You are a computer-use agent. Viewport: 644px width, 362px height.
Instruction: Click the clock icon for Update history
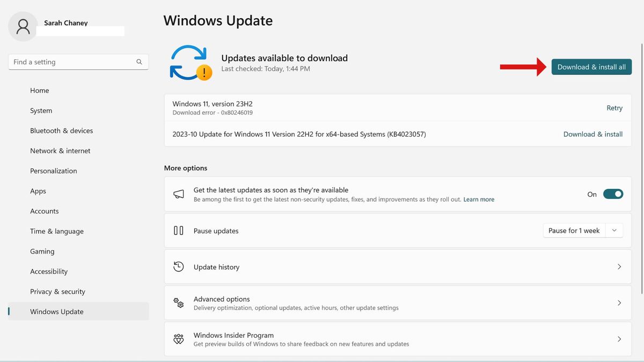click(178, 267)
